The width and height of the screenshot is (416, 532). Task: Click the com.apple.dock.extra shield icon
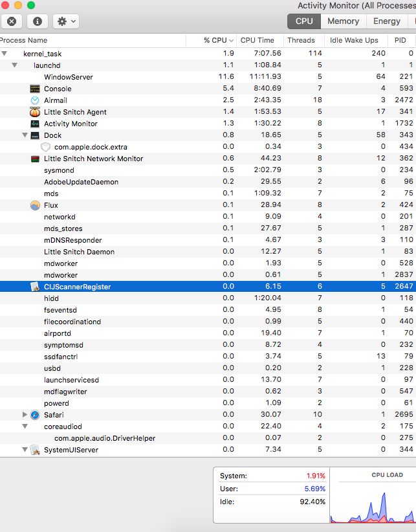[45, 147]
